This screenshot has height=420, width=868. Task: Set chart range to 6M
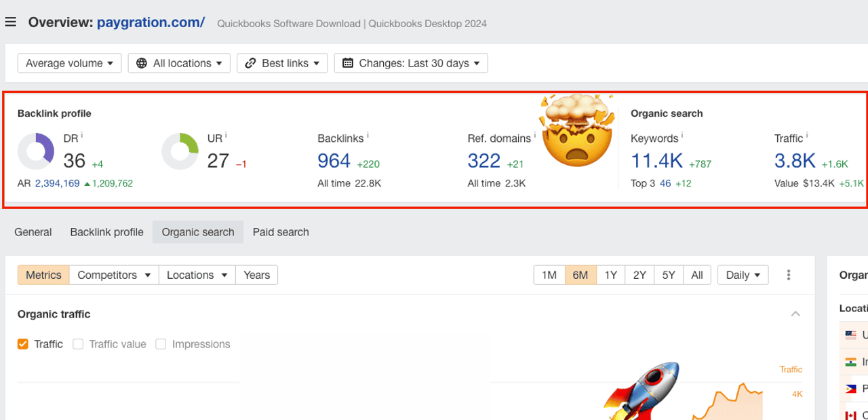tap(580, 275)
